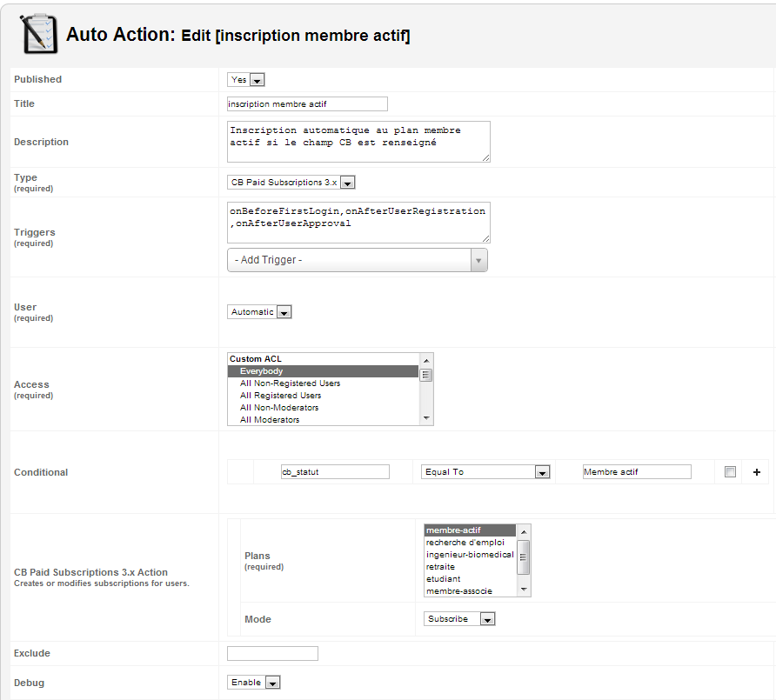Viewport: 776px width, 700px height.
Task: Select All Moderators in Access list
Action: pos(270,419)
